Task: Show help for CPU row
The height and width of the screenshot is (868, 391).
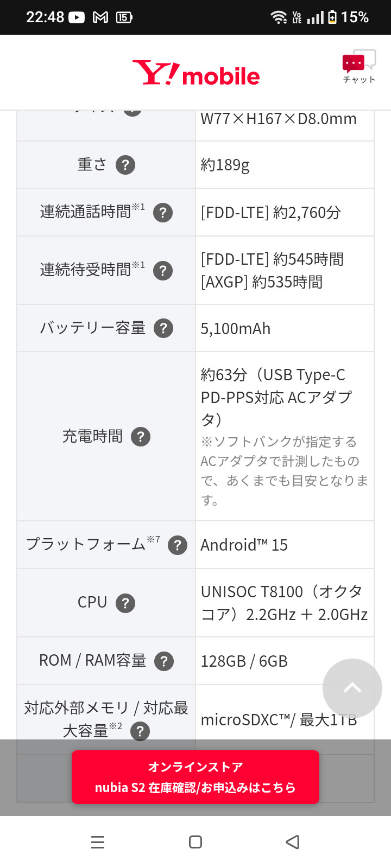Action: (x=125, y=603)
